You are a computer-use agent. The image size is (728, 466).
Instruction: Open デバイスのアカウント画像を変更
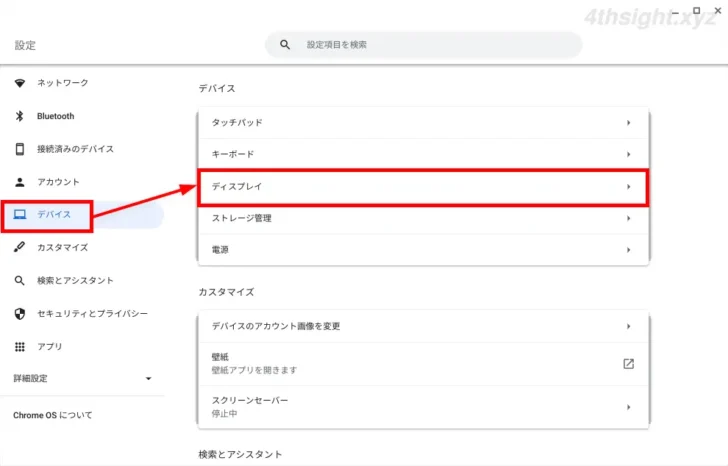point(423,326)
